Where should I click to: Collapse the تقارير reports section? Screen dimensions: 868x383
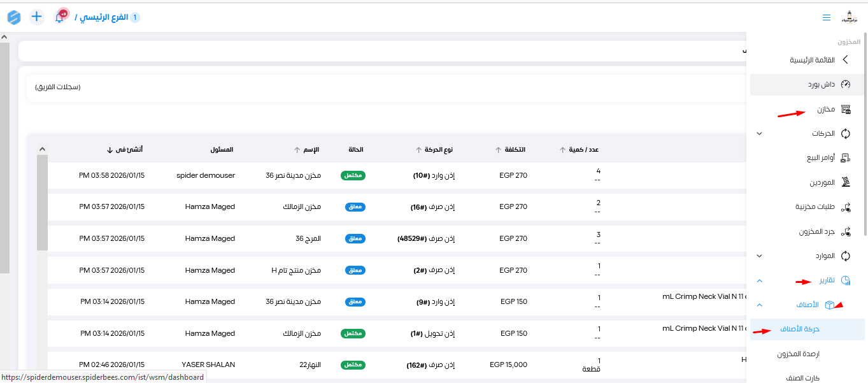[x=759, y=280]
